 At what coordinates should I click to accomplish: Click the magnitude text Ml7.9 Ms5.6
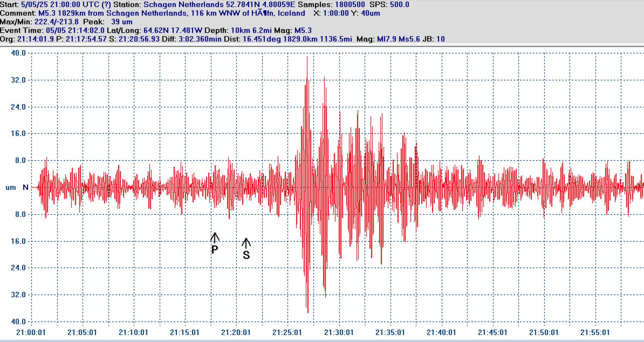[x=398, y=39]
